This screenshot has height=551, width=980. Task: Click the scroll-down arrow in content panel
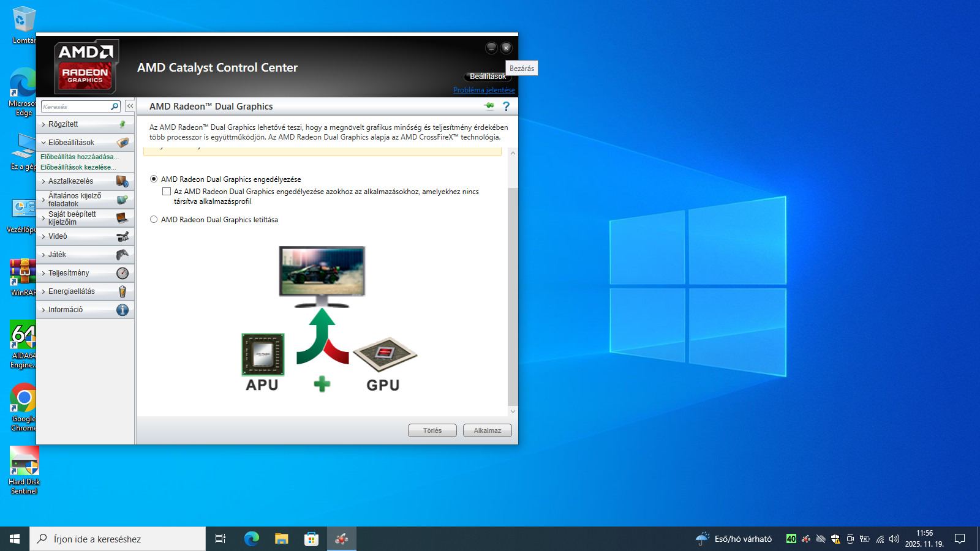(x=513, y=411)
